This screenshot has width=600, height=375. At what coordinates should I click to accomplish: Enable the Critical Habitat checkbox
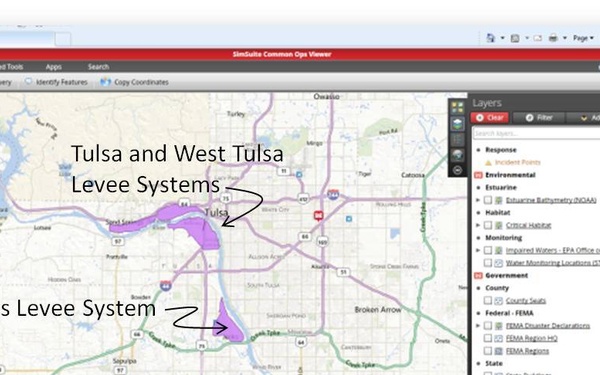(488, 225)
